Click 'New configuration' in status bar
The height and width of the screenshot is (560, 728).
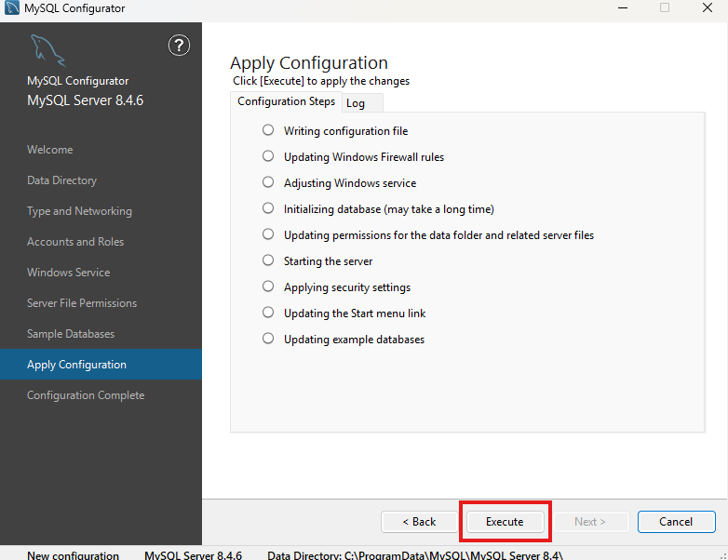coord(73,555)
